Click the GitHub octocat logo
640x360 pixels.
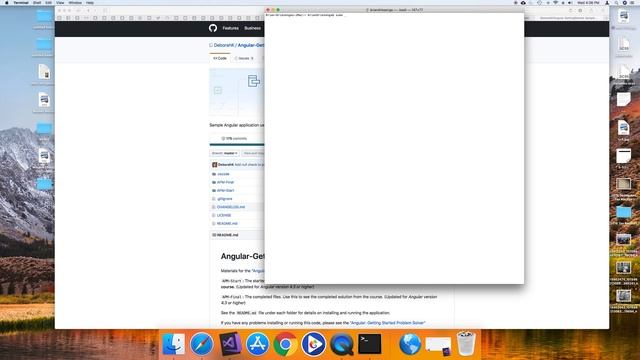213,28
